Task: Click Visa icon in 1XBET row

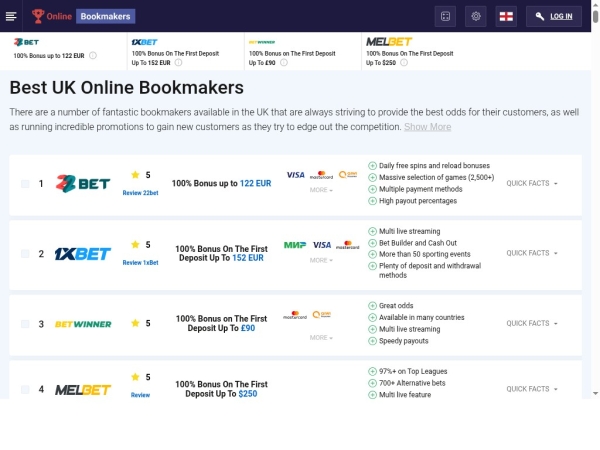Action: pos(322,245)
